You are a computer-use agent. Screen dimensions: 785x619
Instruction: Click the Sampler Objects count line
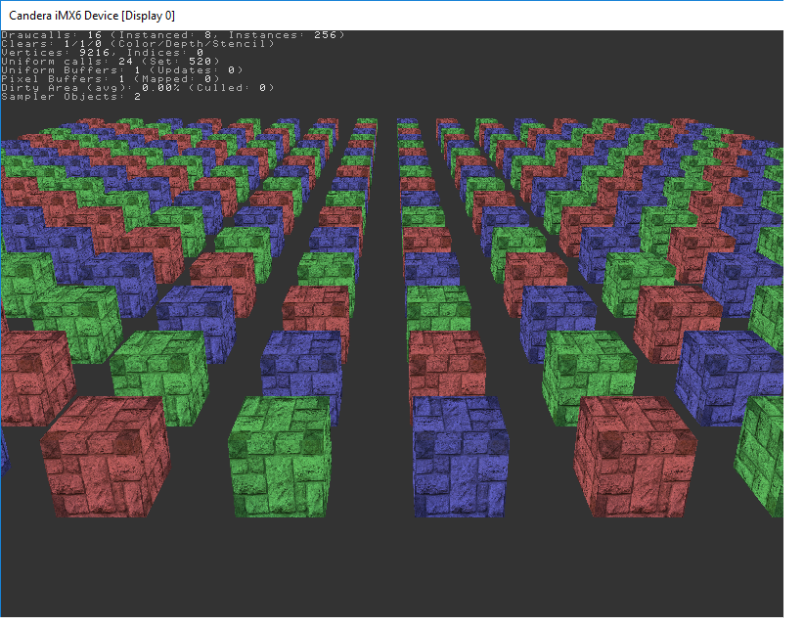coord(71,97)
